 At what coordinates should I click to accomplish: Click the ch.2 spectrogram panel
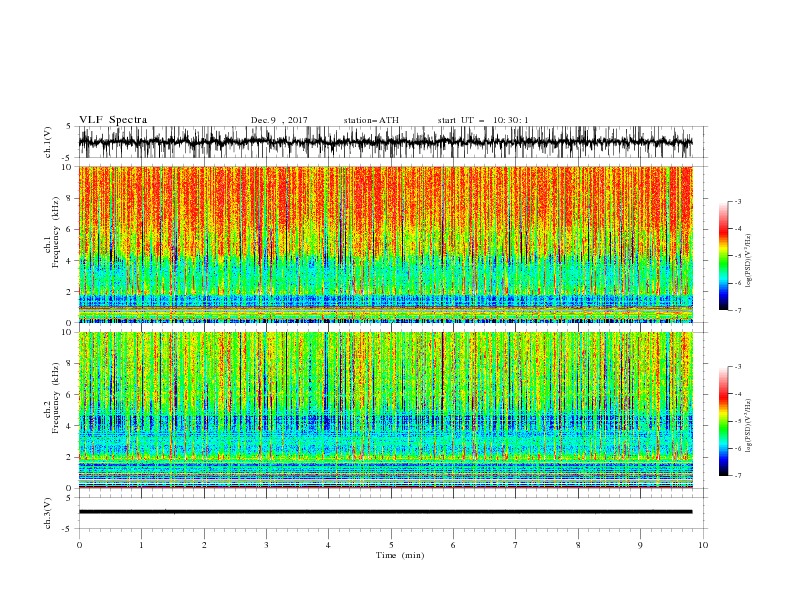click(385, 410)
